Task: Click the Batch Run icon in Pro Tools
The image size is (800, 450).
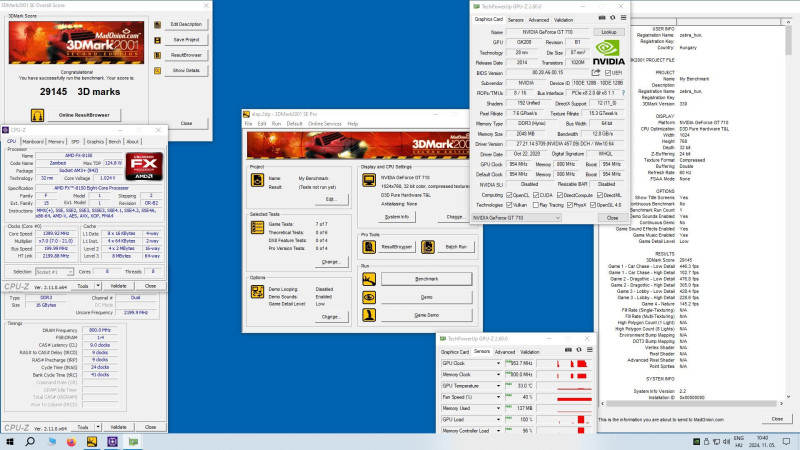Action: pos(428,247)
